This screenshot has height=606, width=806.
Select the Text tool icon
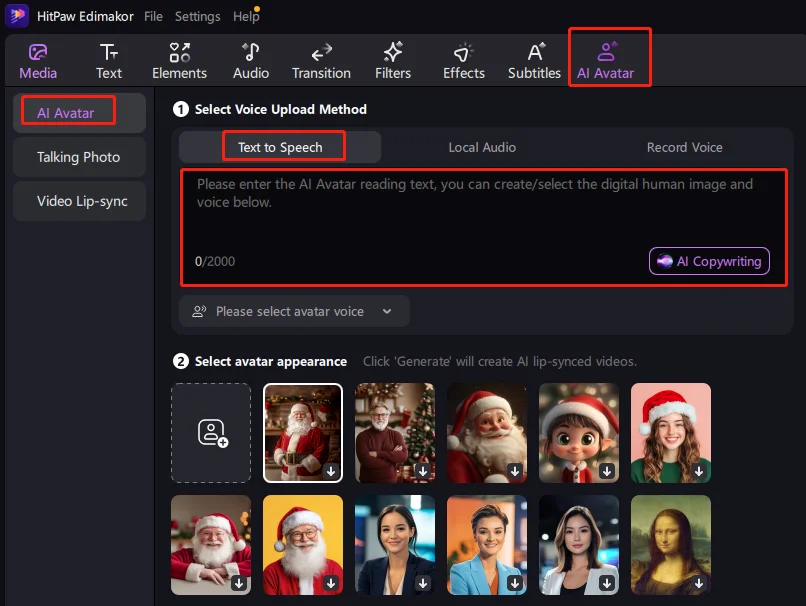[109, 53]
